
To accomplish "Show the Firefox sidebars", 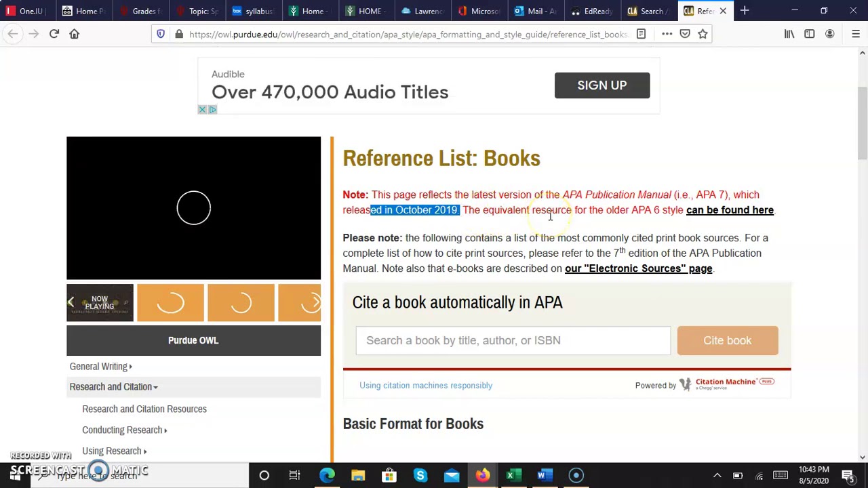I will [810, 34].
